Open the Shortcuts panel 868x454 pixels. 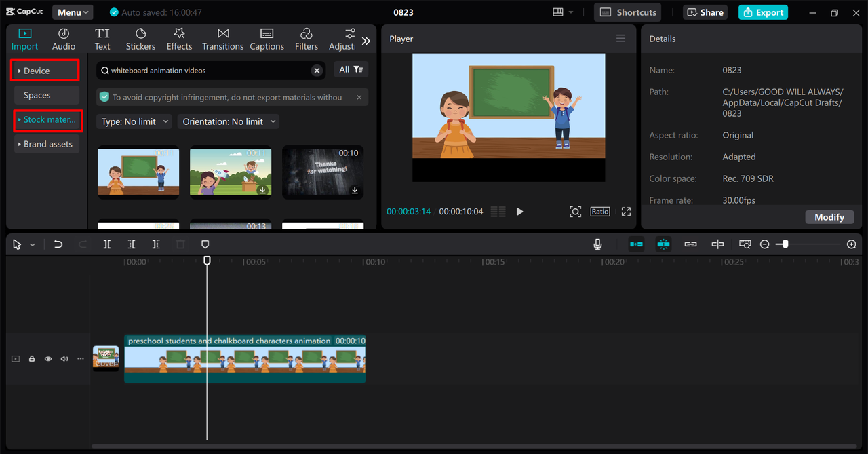click(628, 12)
